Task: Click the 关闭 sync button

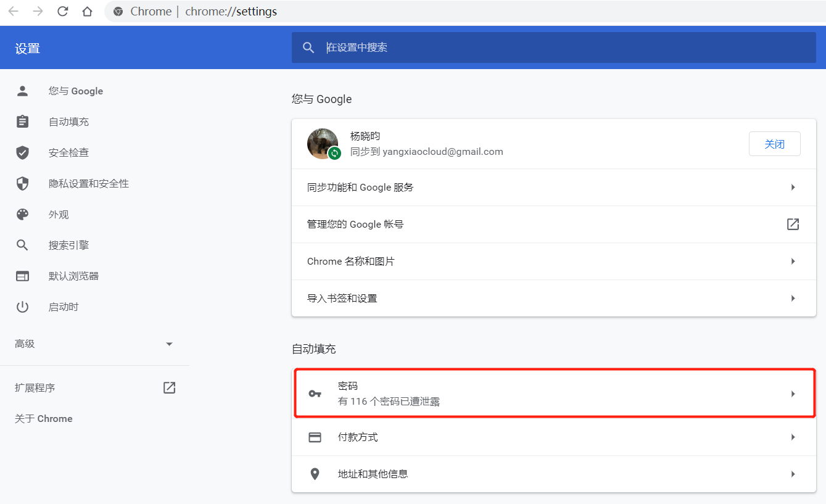Action: [x=775, y=144]
